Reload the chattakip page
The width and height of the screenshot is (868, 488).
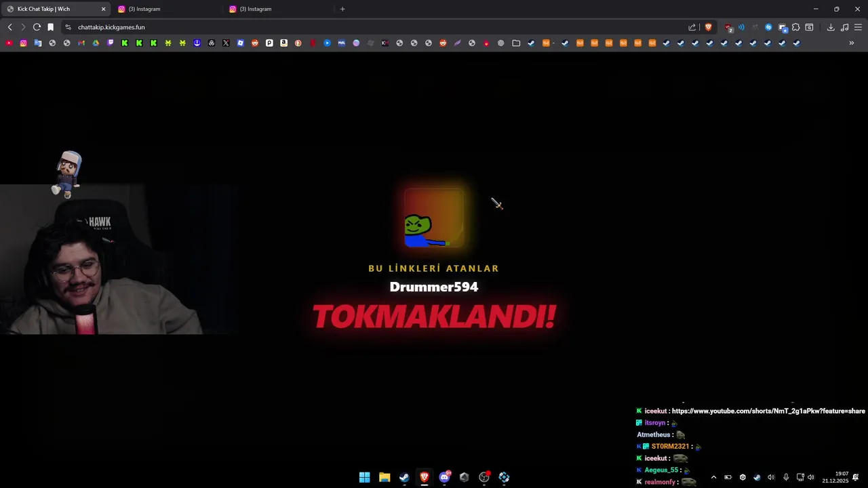click(x=37, y=27)
